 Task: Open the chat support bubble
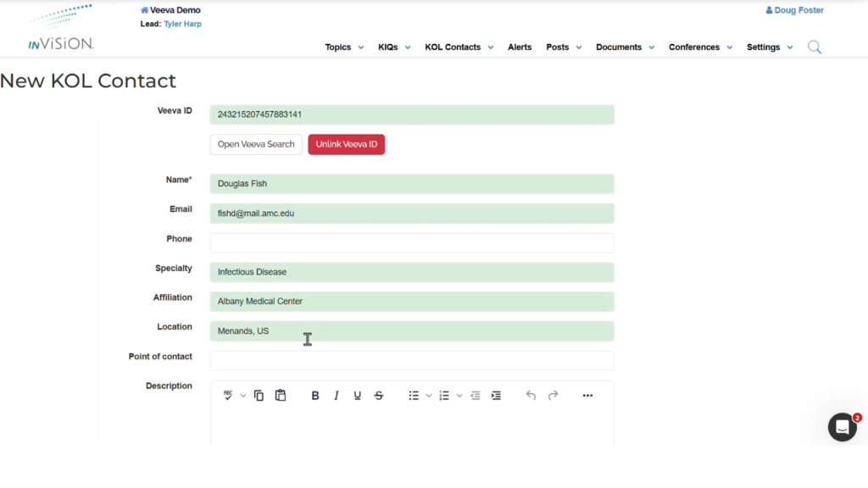click(x=842, y=428)
